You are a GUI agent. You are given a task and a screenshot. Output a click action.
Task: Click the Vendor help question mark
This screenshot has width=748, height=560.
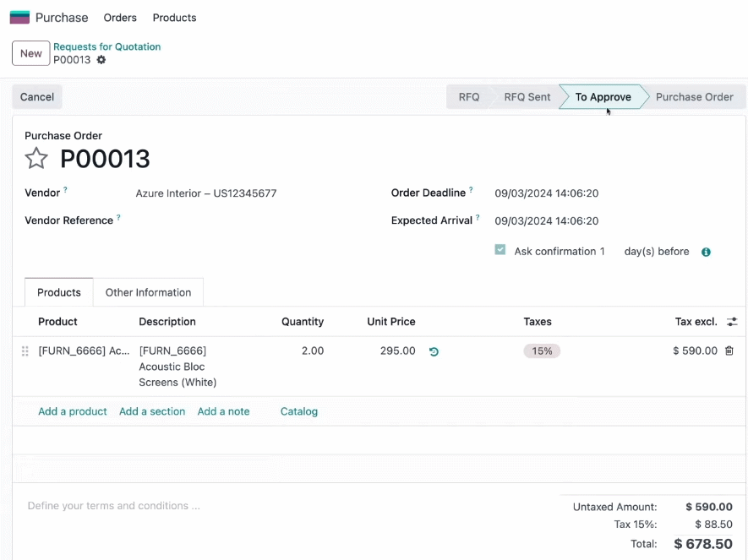pos(65,190)
